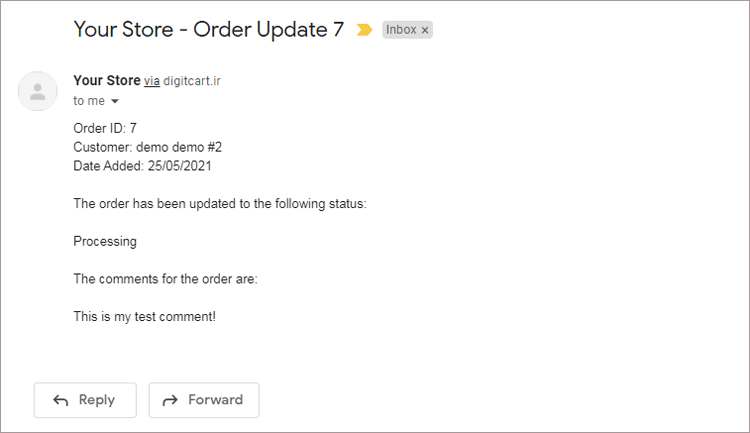Click the 'to me' recipient text

[89, 101]
